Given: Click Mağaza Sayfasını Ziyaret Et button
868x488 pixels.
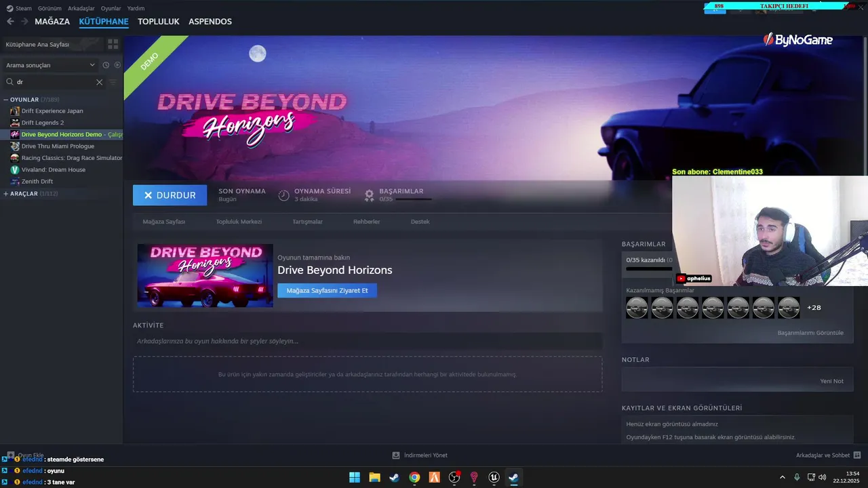Looking at the screenshot, I should point(327,290).
